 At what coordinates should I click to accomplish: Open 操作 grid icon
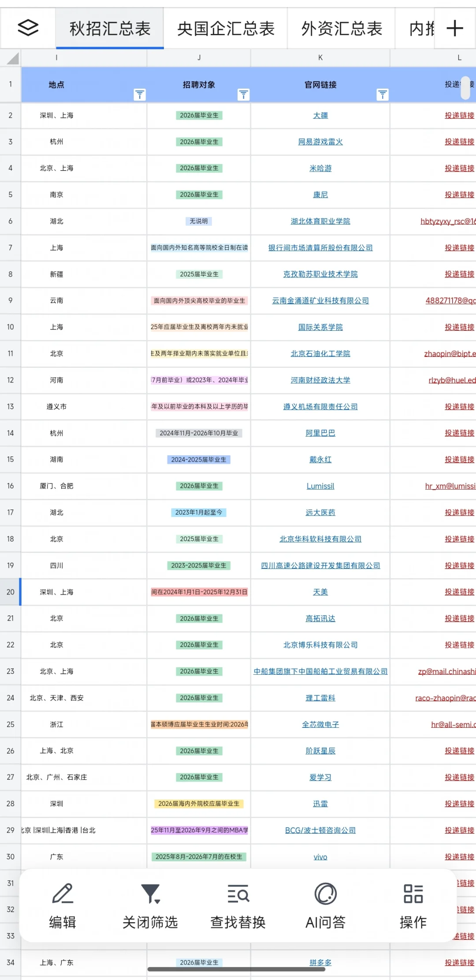413,894
